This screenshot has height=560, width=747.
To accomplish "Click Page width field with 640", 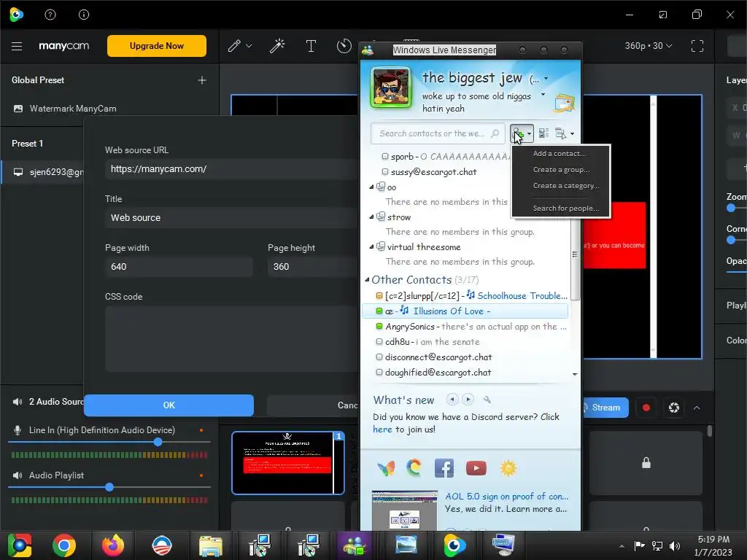I will (x=179, y=267).
